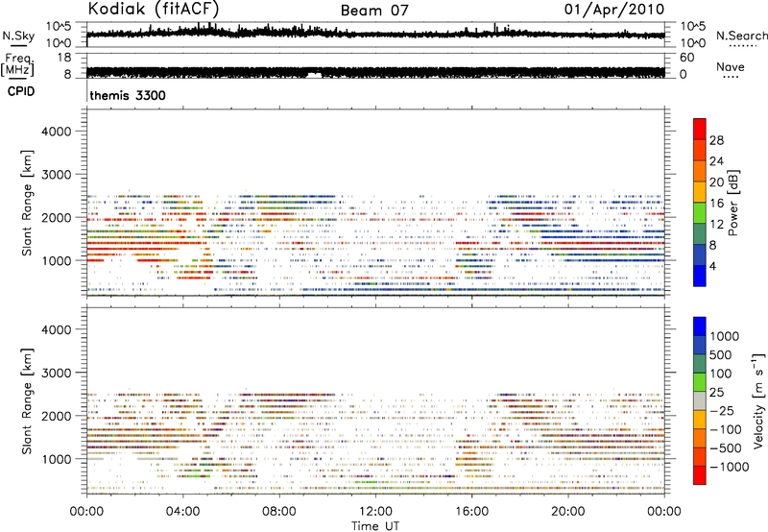Pick the red top segment of Power colorbar

pyautogui.click(x=700, y=129)
